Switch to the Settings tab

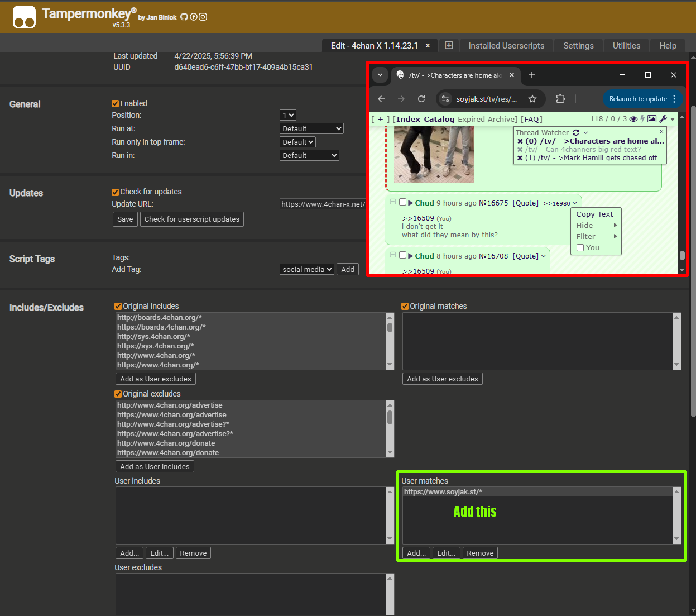(x=578, y=46)
